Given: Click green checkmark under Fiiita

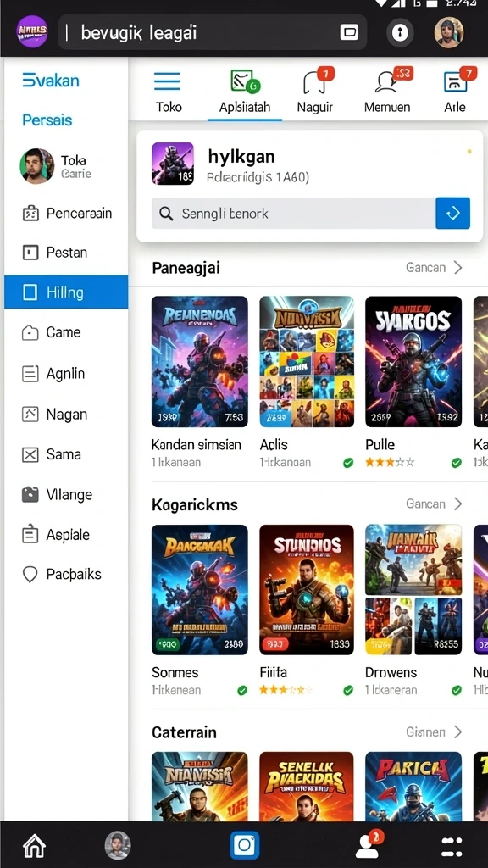Looking at the screenshot, I should [348, 690].
